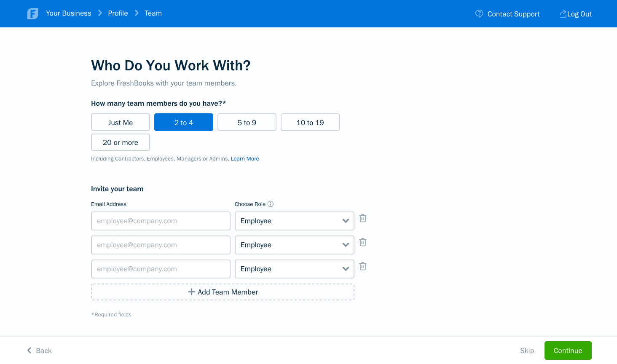Select the Just Me team size
Screen dimensions: 617x364
pyautogui.click(x=121, y=123)
